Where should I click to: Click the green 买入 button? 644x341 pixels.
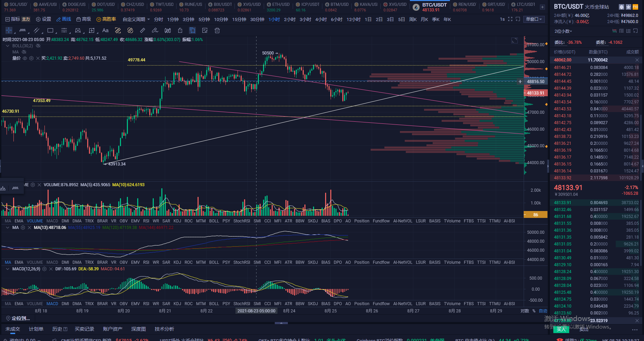[561, 329]
